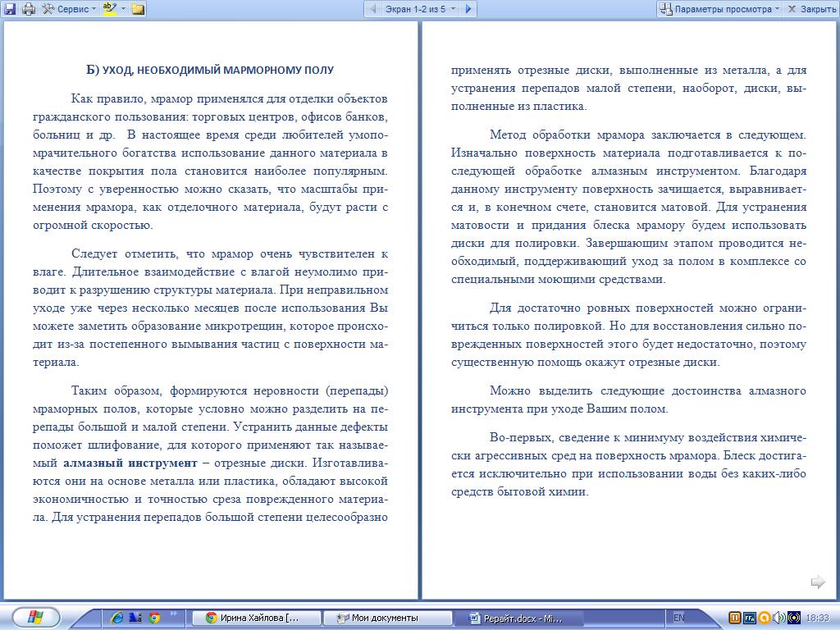Switch to Ирина Хайлова Chrome taskbar window
840x630 pixels.
256,619
